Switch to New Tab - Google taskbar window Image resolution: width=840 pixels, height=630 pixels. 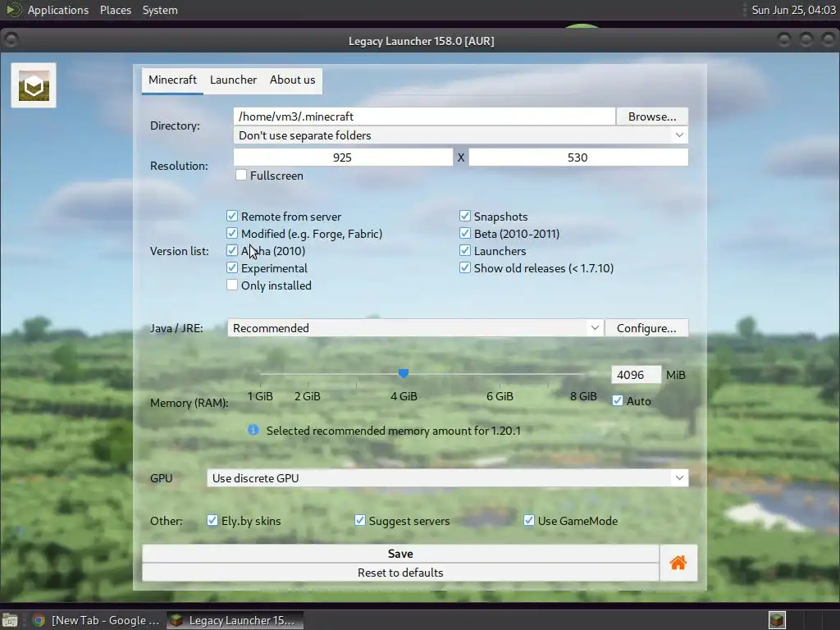coord(96,620)
